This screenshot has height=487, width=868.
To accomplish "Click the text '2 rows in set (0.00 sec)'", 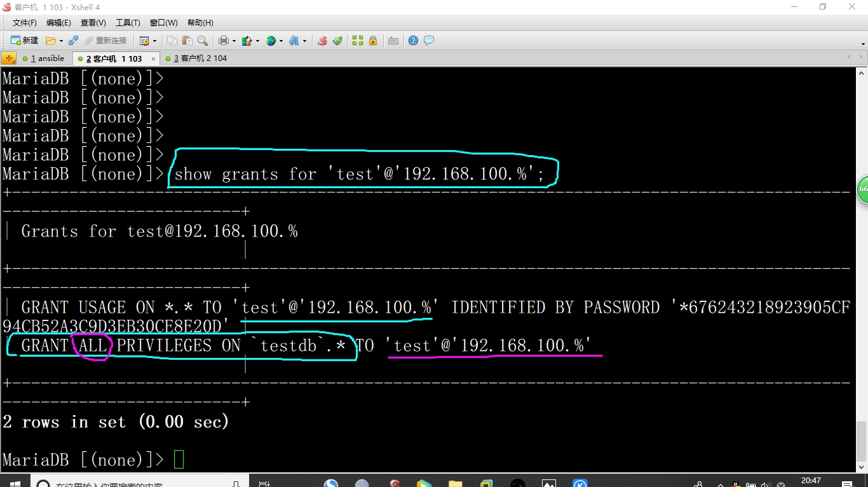I will pos(116,422).
